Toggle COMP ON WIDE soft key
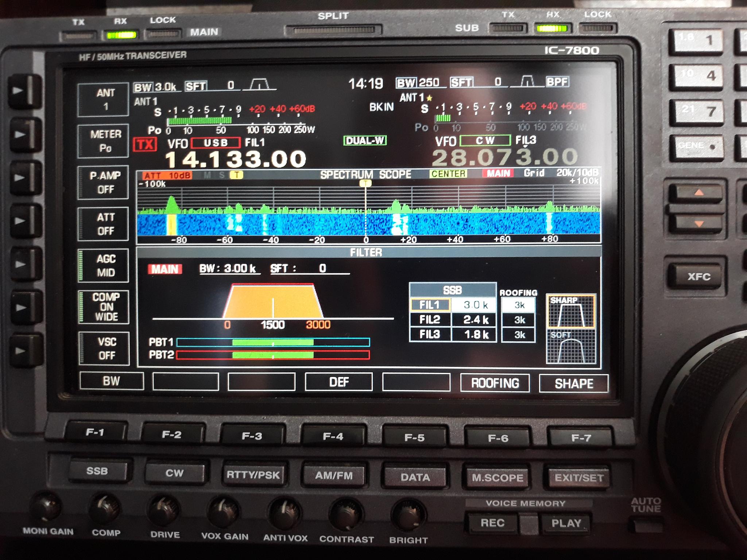Screen dimensions: 747x560 coord(104,307)
